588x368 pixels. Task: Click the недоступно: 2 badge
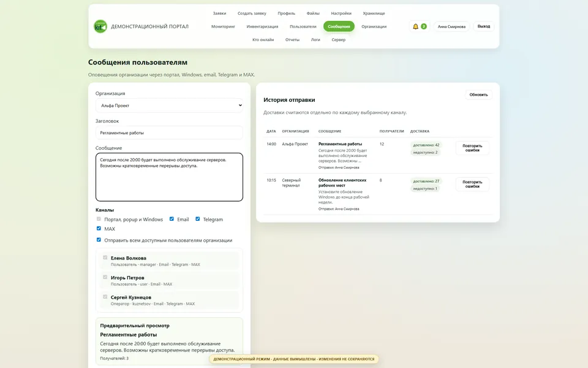425,153
